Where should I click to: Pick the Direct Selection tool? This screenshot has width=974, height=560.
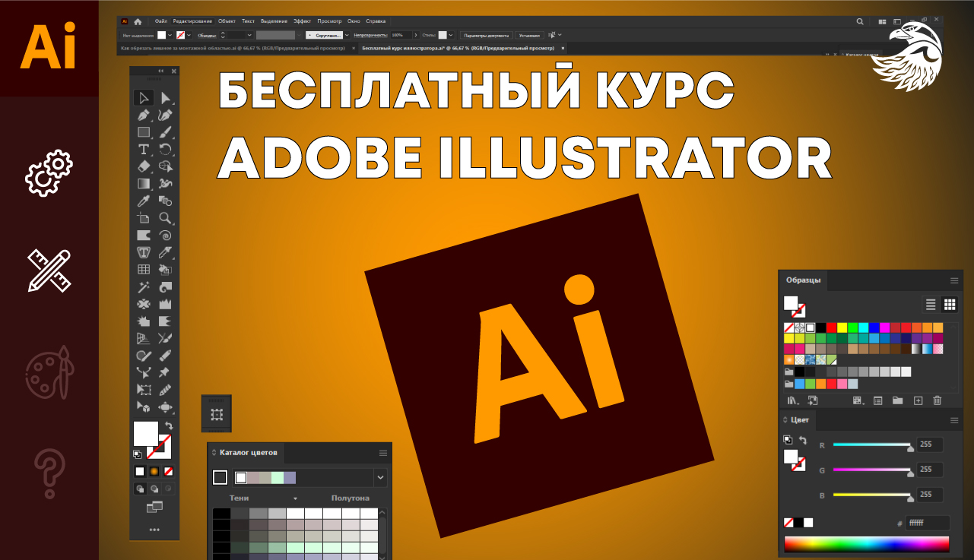165,98
